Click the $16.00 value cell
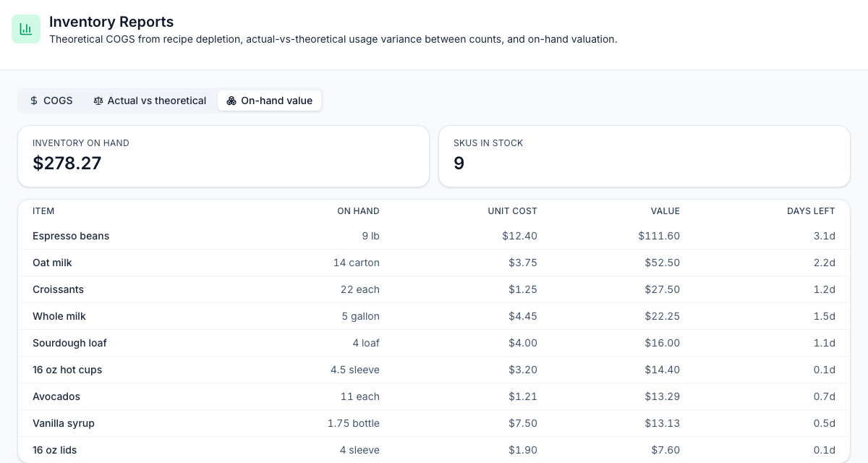The height and width of the screenshot is (463, 868). [663, 343]
